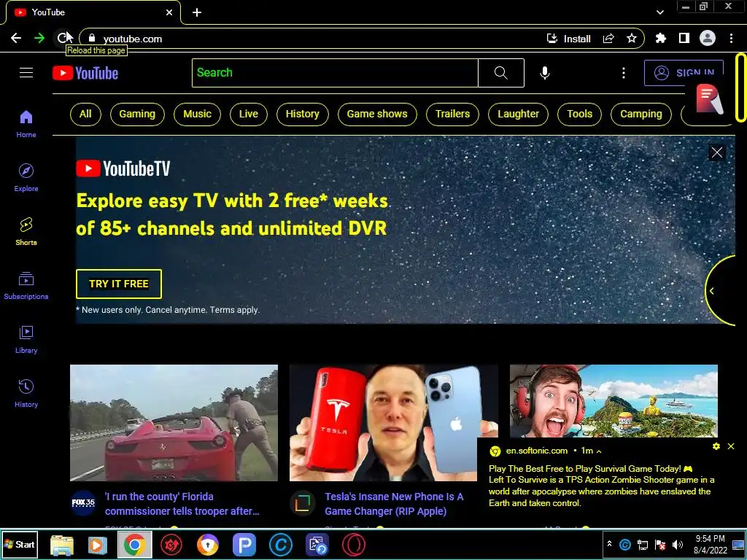Click the YouTube logo
This screenshot has width=747, height=560.
[x=85, y=73]
